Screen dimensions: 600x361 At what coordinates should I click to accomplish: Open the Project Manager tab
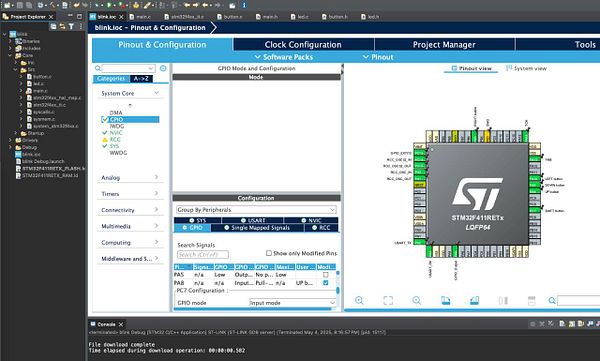[444, 44]
